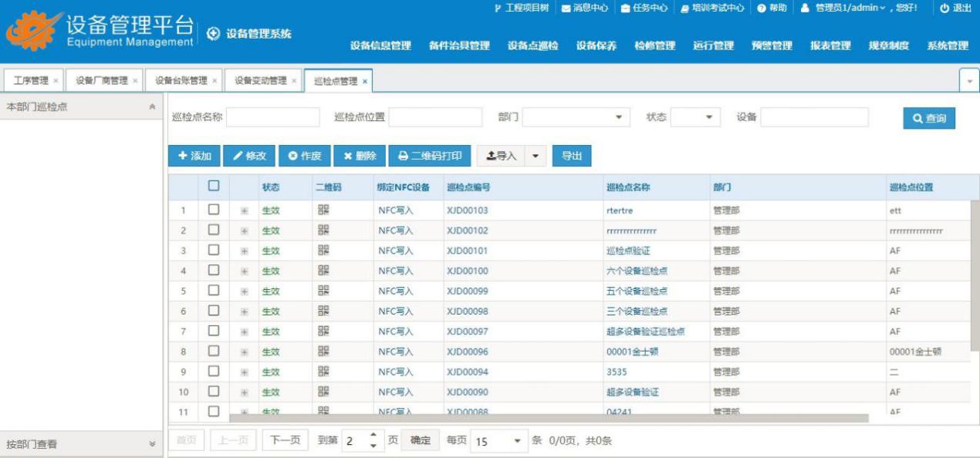Click 退出 power icon to log out
980x458 pixels.
[x=945, y=8]
